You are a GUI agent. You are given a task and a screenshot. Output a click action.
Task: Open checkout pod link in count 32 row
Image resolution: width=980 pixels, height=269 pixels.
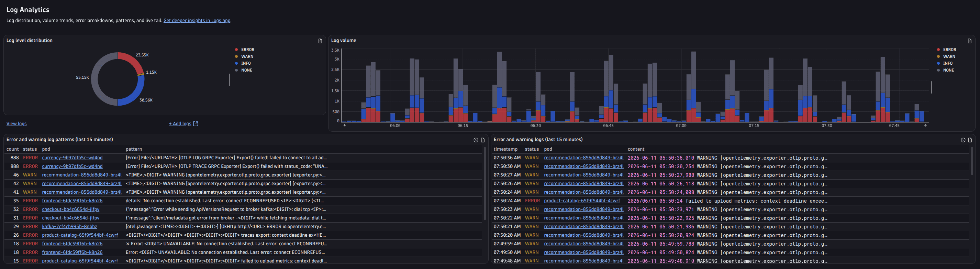coord(71,209)
